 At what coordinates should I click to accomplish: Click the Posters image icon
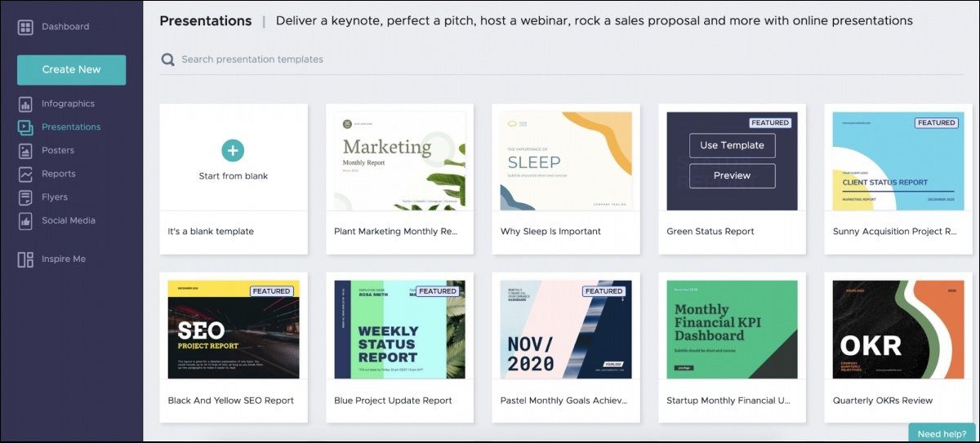25,150
